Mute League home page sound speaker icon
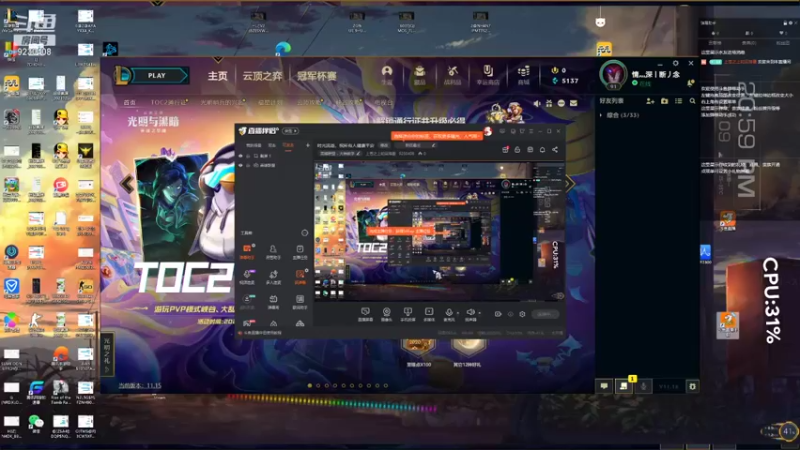 [537, 103]
